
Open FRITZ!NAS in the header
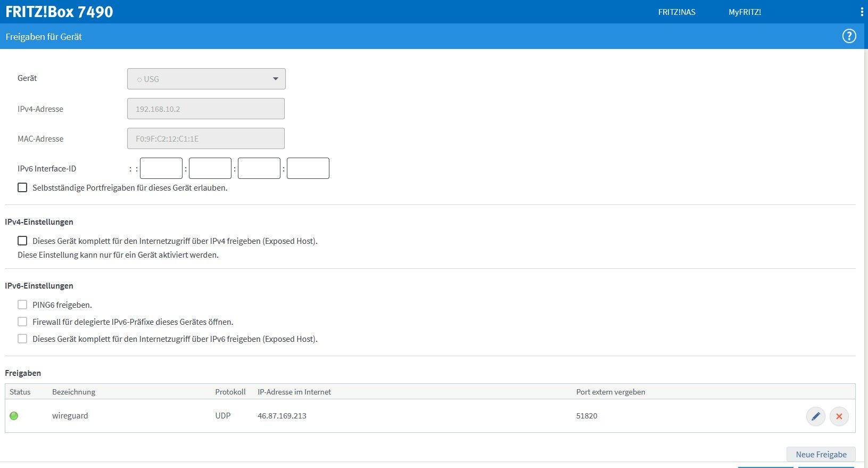click(x=676, y=12)
